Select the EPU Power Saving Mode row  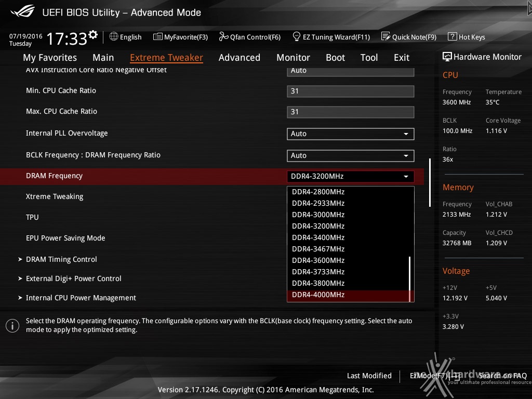[65, 238]
